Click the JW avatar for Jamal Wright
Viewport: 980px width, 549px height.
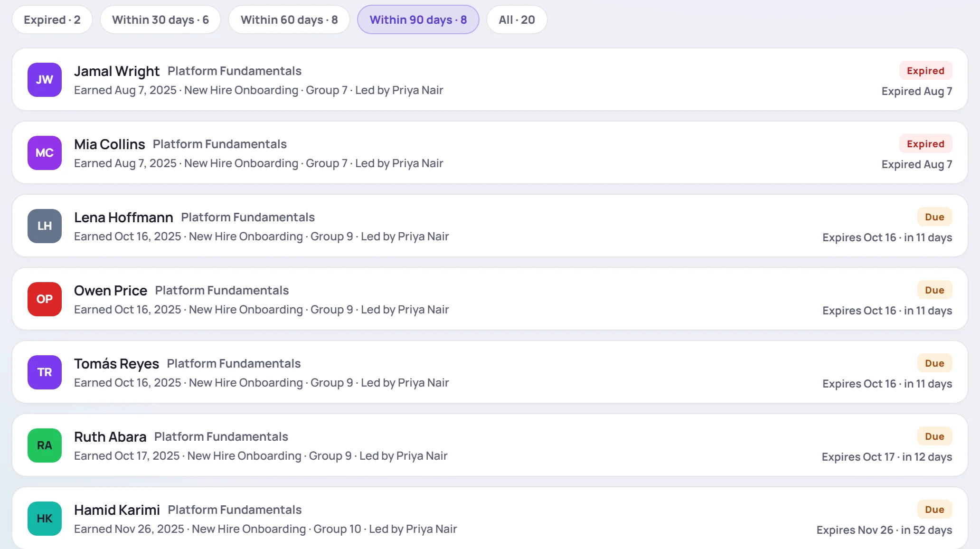[x=45, y=80]
